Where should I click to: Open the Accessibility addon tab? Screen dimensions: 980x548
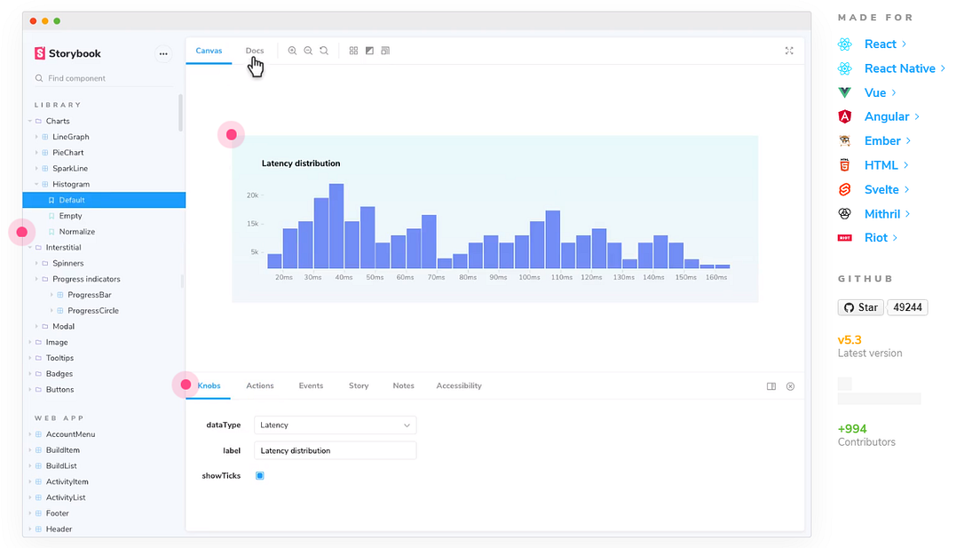pyautogui.click(x=458, y=385)
